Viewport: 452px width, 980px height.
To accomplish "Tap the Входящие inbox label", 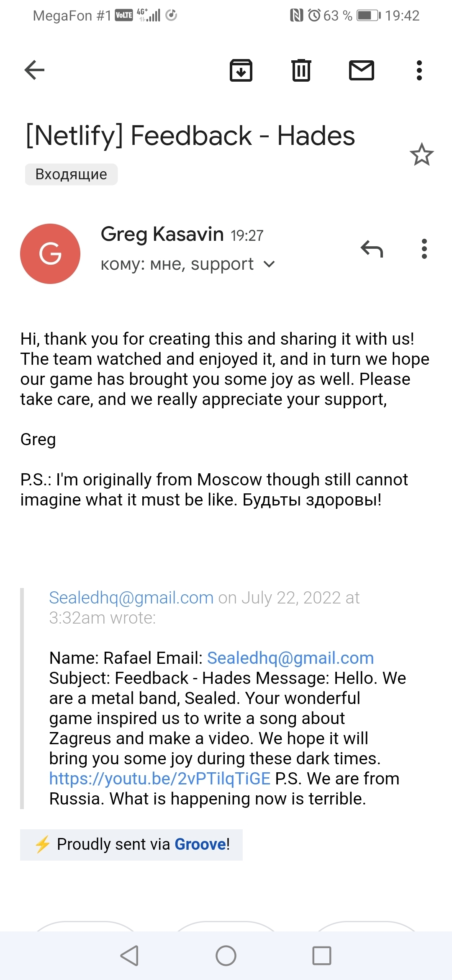I will click(71, 174).
